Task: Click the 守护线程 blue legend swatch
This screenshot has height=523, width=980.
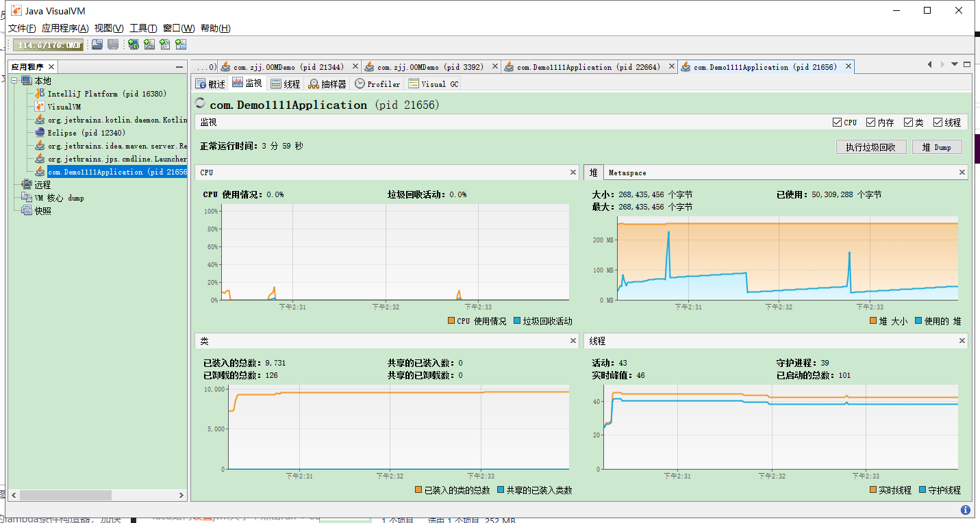Action: click(922, 490)
